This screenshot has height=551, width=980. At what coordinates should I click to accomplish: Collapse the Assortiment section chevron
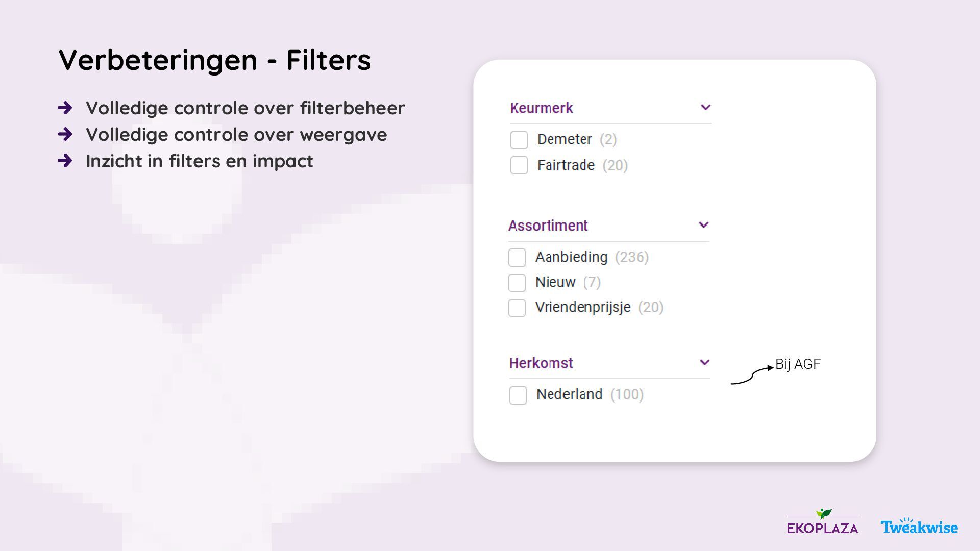[704, 225]
